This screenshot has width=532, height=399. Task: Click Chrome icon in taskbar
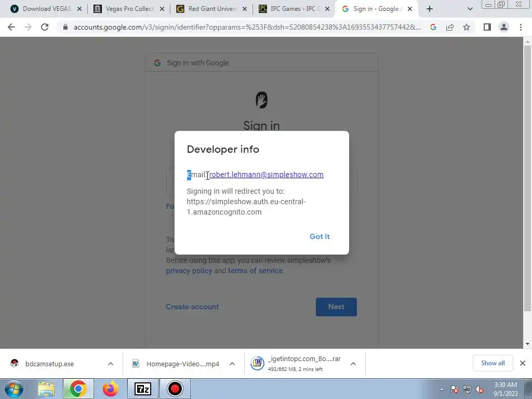[78, 389]
